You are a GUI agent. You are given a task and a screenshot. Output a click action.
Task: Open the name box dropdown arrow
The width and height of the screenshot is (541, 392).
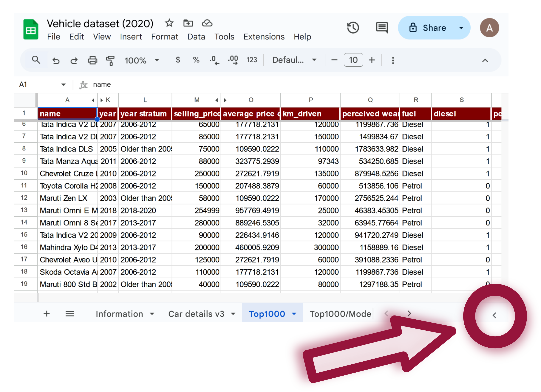click(x=64, y=85)
